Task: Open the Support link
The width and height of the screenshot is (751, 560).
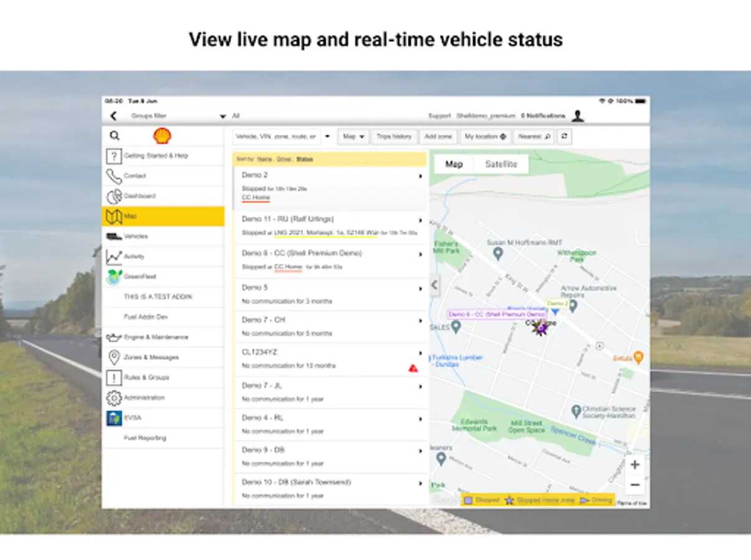Action: point(440,116)
